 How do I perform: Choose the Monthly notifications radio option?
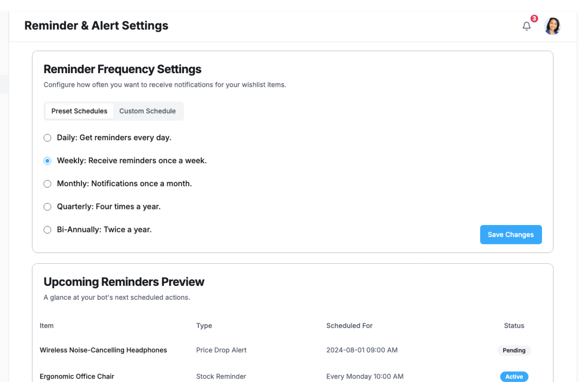coord(47,184)
